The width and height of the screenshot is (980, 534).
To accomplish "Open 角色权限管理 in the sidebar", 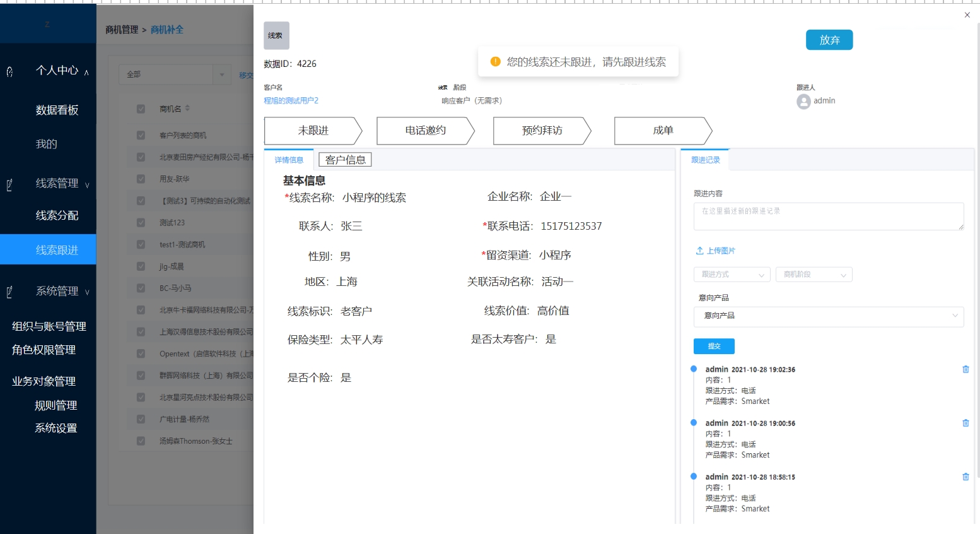I will click(44, 350).
